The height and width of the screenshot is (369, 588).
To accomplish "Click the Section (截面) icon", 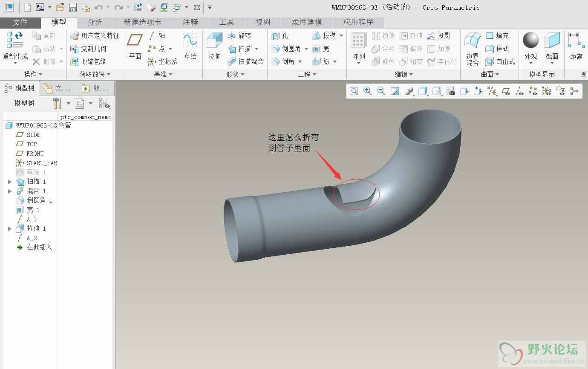I will coord(552,41).
